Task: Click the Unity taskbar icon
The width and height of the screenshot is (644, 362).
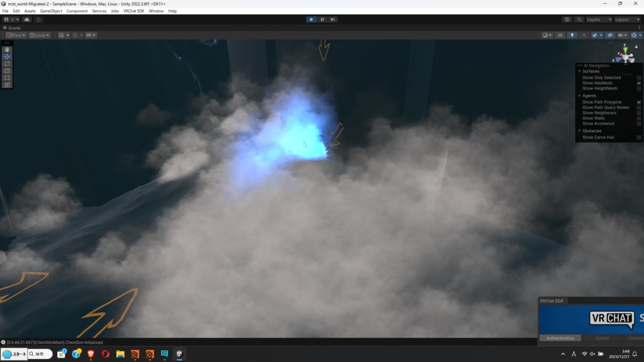Action: coord(179,354)
